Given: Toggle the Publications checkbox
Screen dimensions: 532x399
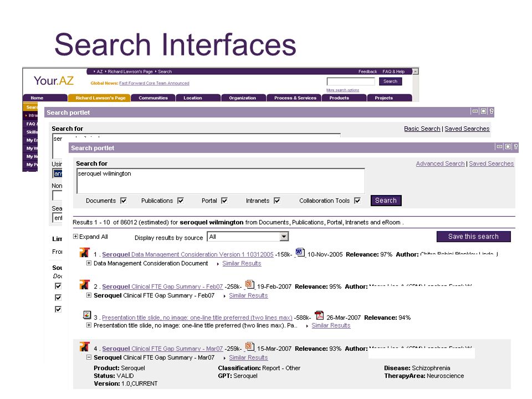Looking at the screenshot, I should click(181, 201).
